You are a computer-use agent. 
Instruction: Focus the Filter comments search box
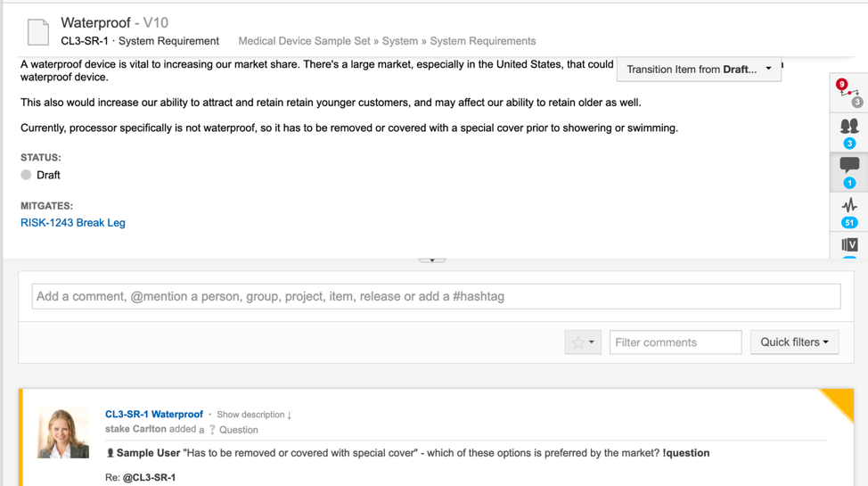tap(675, 342)
